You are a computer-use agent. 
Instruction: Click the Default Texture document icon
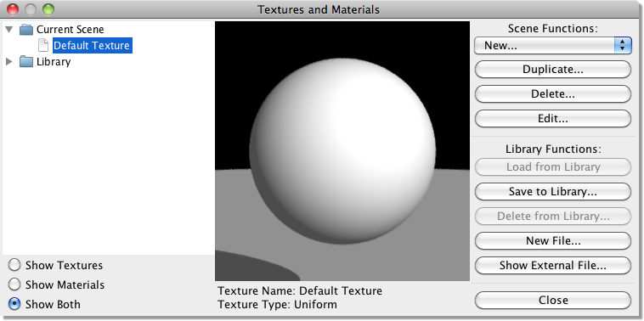pyautogui.click(x=43, y=45)
